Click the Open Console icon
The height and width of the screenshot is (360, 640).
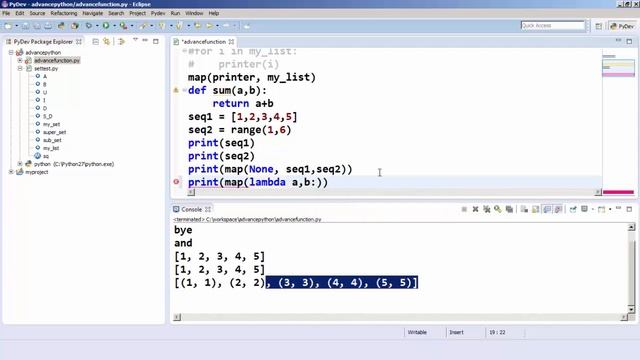(x=601, y=209)
